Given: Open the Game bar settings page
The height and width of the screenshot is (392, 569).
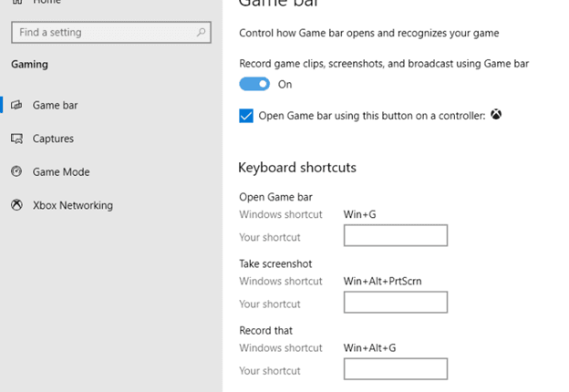Looking at the screenshot, I should [x=55, y=106].
